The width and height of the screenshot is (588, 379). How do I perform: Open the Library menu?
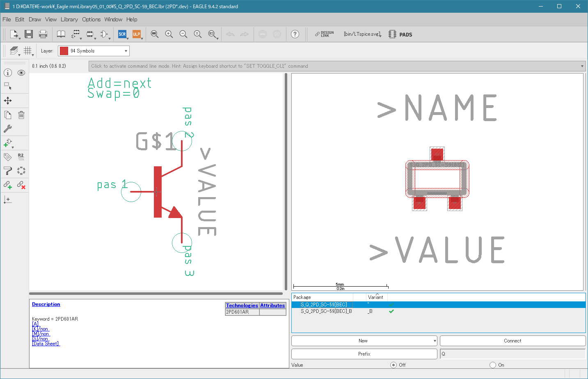[x=69, y=19]
